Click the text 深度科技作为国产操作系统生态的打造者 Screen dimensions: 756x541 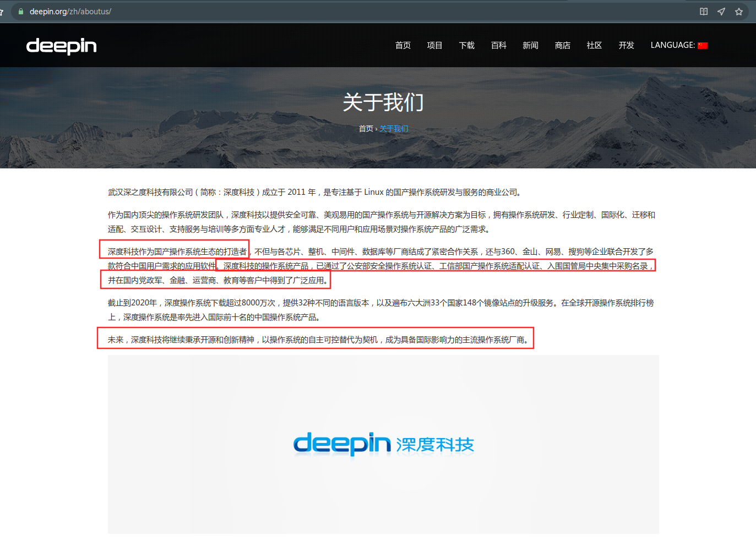coord(177,252)
